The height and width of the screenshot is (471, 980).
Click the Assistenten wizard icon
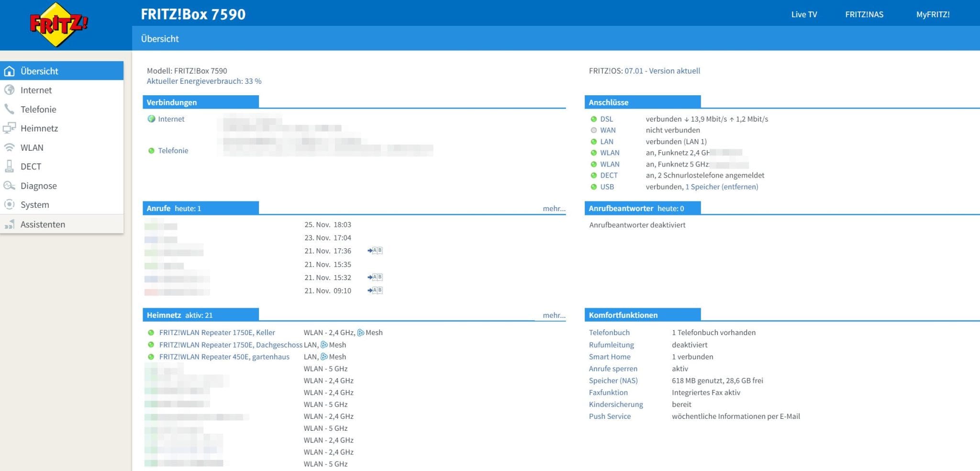pos(9,224)
